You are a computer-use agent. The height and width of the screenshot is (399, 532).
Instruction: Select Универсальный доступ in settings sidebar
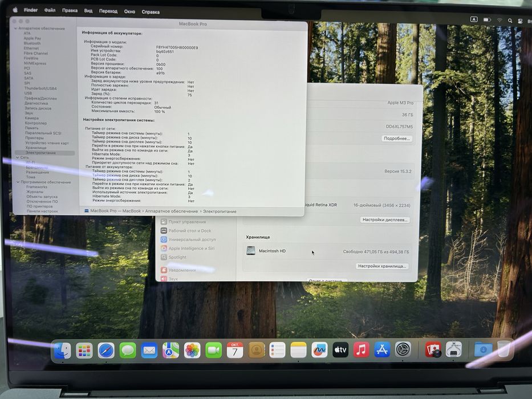pos(188,239)
